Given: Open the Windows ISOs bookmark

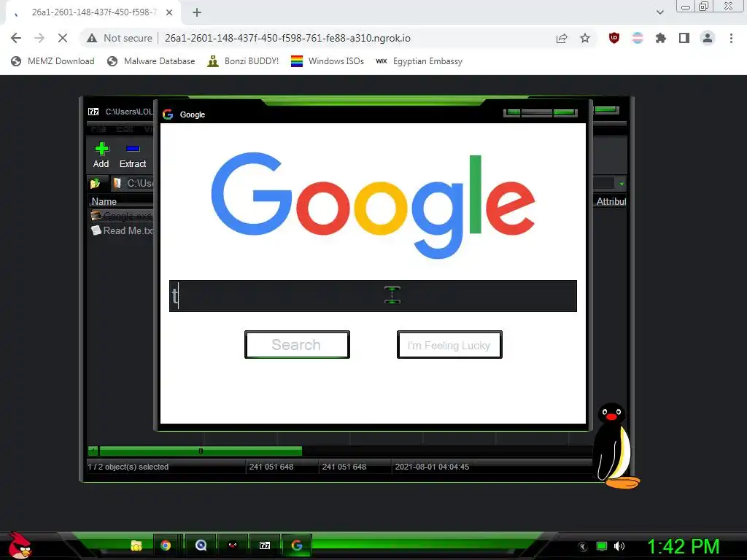Looking at the screenshot, I should [x=328, y=61].
